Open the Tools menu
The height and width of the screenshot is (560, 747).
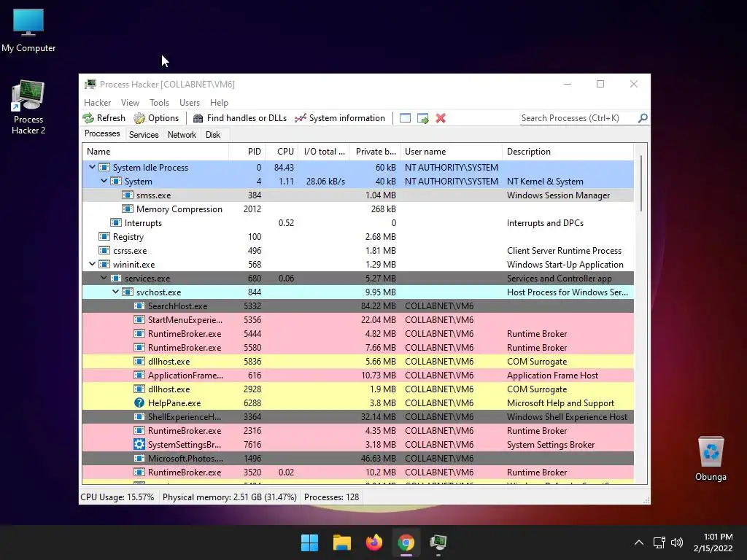point(159,103)
